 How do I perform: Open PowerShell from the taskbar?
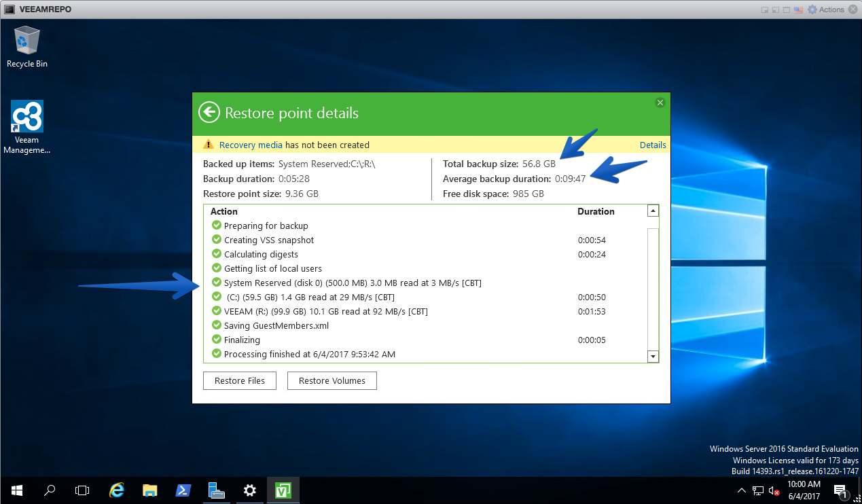(183, 490)
